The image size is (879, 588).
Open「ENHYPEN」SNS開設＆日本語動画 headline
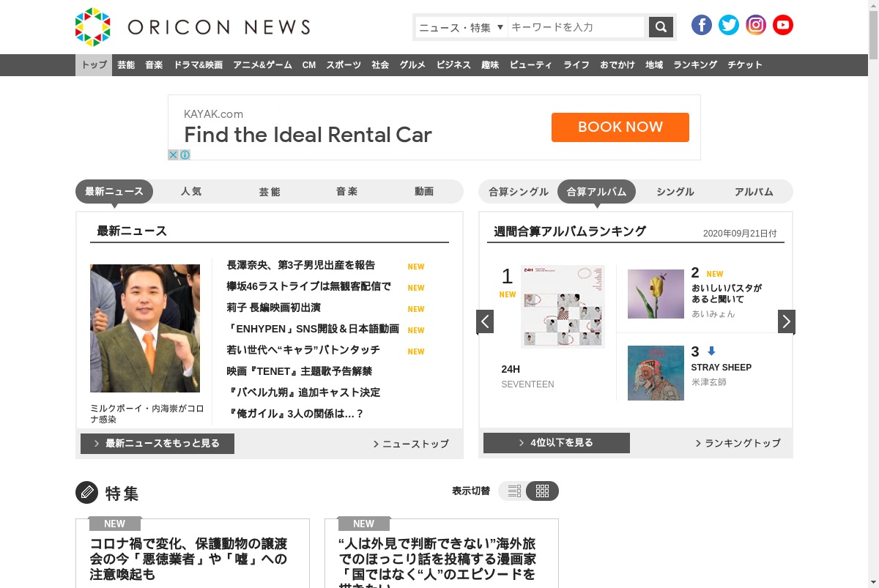tap(313, 329)
